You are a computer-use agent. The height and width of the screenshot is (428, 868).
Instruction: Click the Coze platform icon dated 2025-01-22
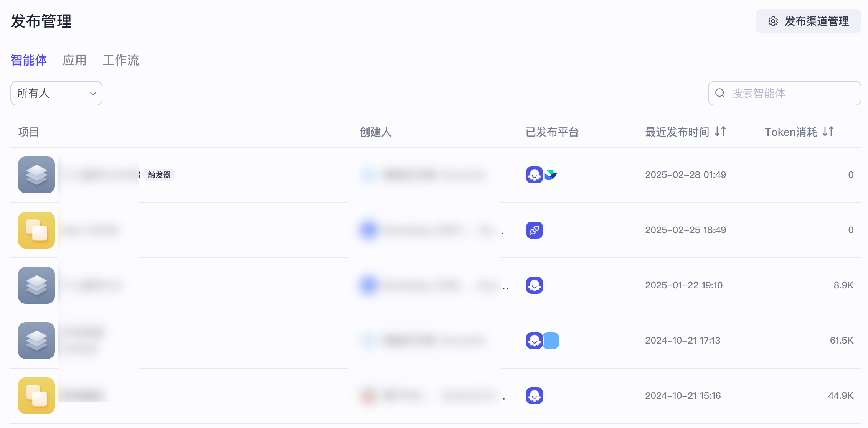pyautogui.click(x=535, y=285)
